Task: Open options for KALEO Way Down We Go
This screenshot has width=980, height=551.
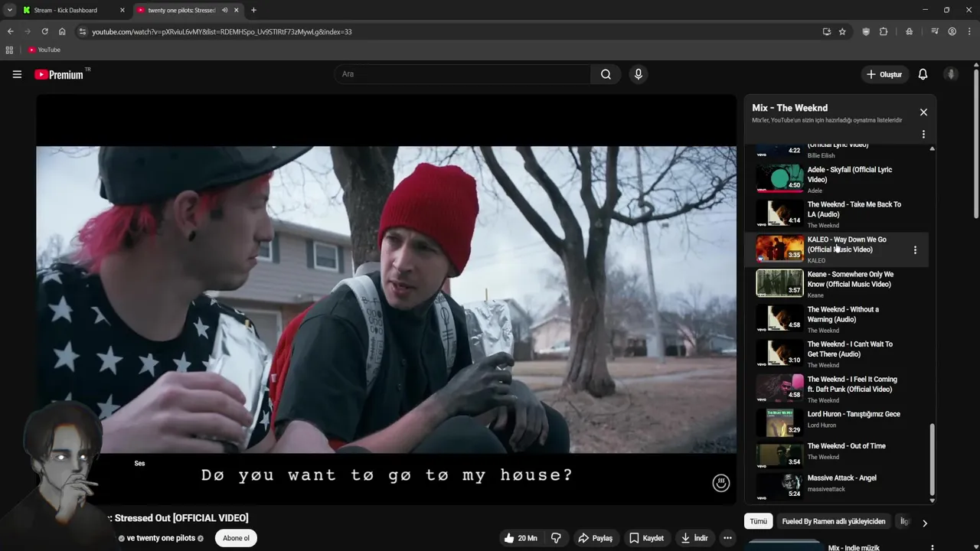Action: pyautogui.click(x=915, y=250)
